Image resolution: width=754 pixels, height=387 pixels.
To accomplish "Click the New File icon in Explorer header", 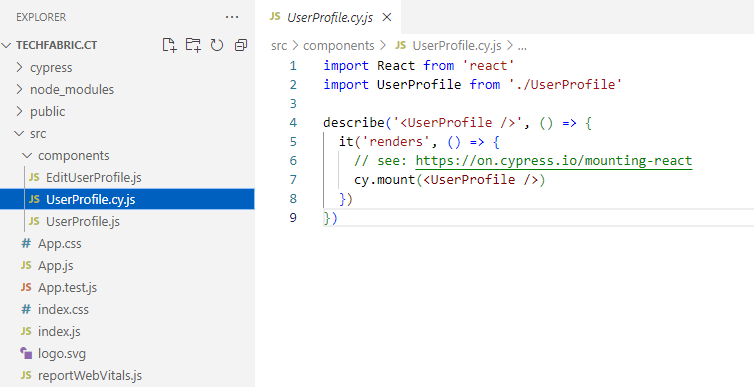I will pyautogui.click(x=169, y=45).
